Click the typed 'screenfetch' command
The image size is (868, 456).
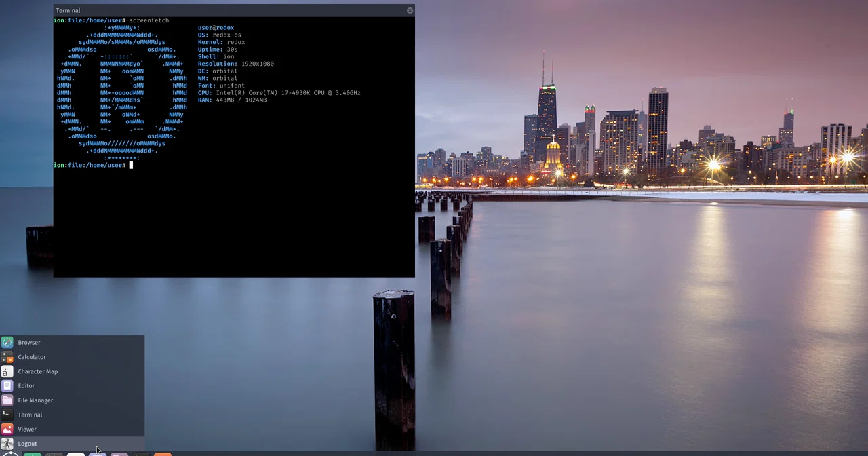click(x=149, y=20)
